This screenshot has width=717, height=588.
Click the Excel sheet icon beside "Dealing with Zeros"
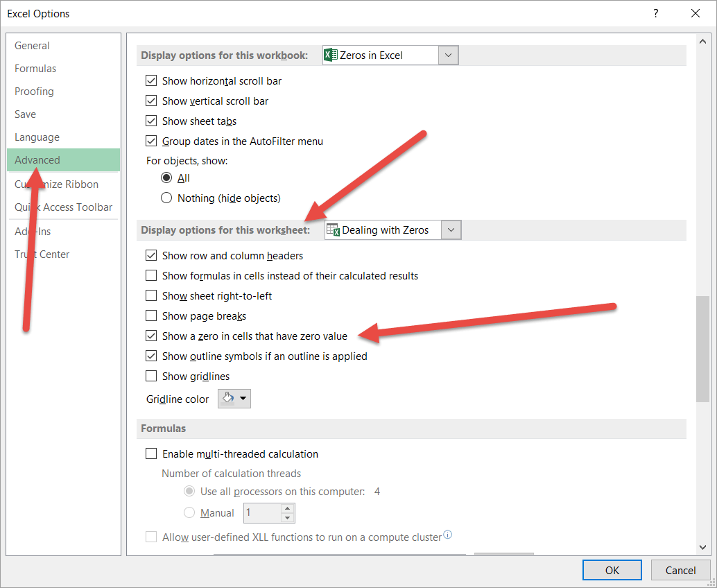click(x=334, y=230)
